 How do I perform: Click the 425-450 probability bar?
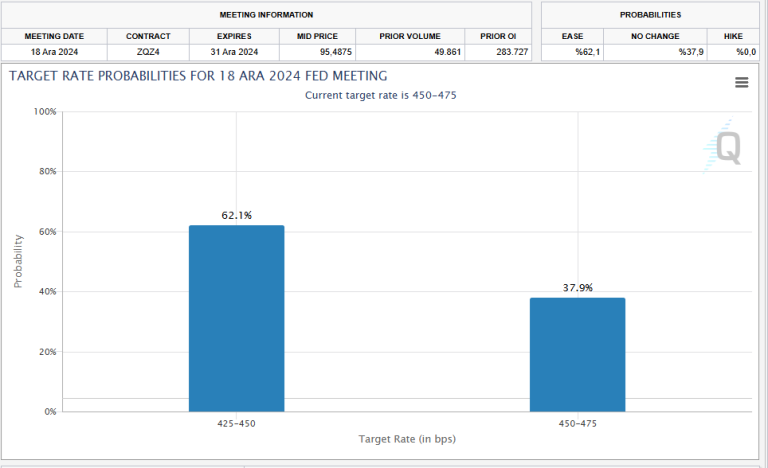(237, 319)
